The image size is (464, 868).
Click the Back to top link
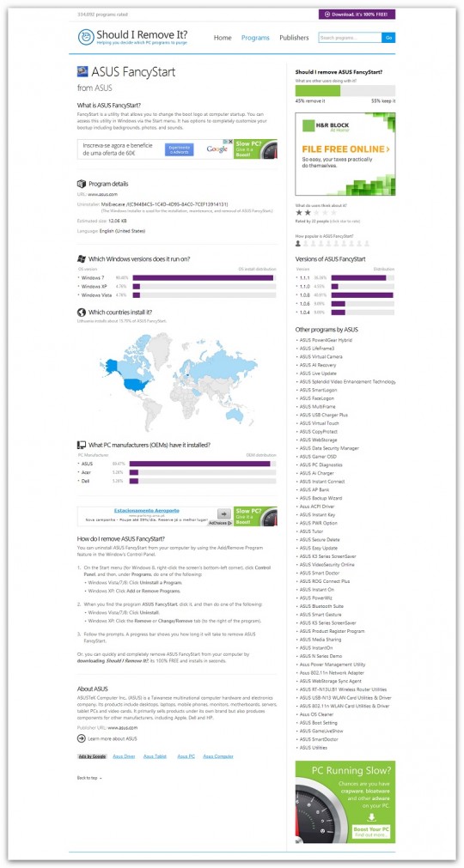pyautogui.click(x=89, y=778)
